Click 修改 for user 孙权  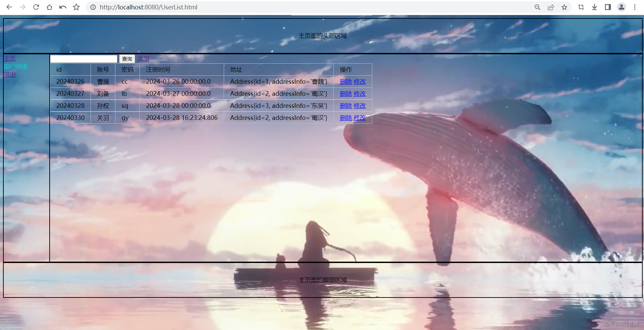(x=360, y=106)
